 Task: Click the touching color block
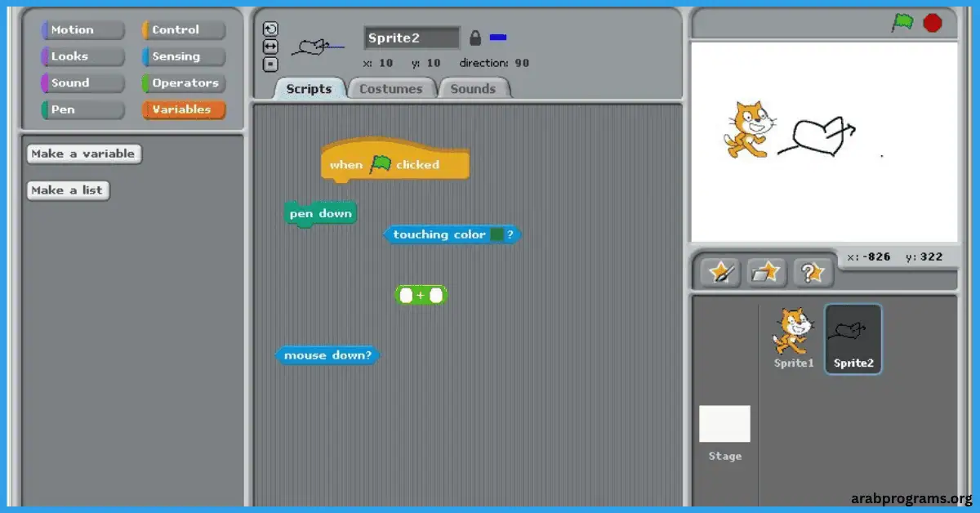click(x=452, y=234)
